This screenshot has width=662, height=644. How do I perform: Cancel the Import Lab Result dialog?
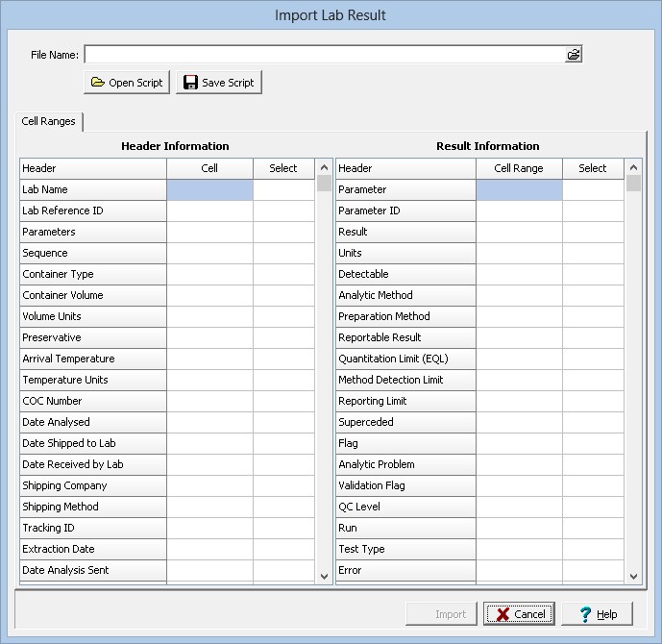point(519,614)
